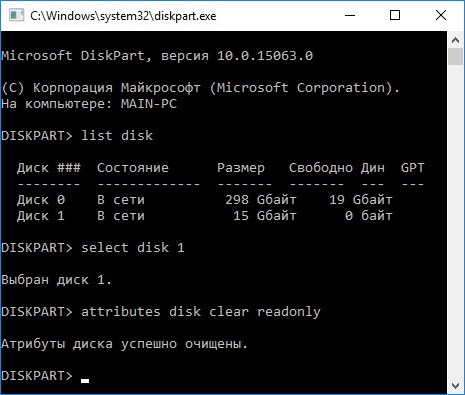Click the Состояние column header
The image size is (465, 395).
point(133,168)
